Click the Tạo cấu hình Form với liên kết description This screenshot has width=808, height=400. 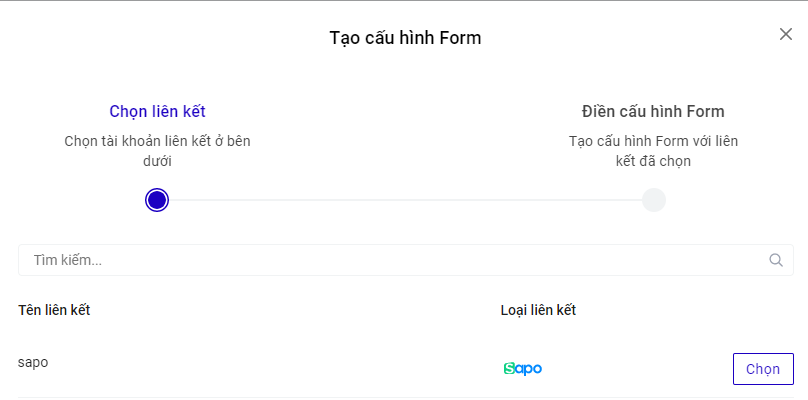tap(653, 150)
